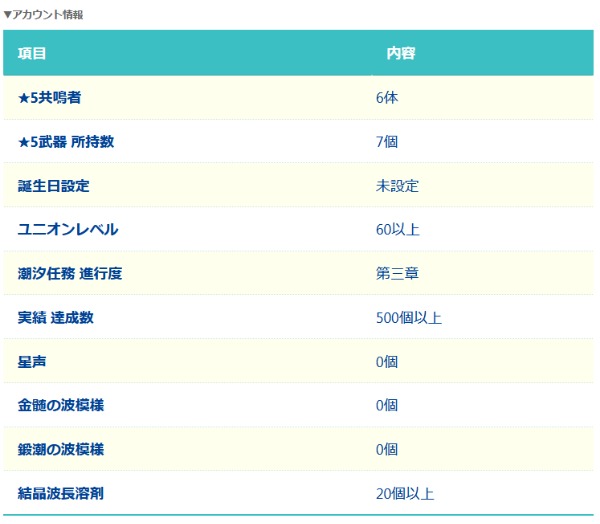Screen dimensions: 600x524
Task: Select the 星声 row label
Action: click(32, 361)
